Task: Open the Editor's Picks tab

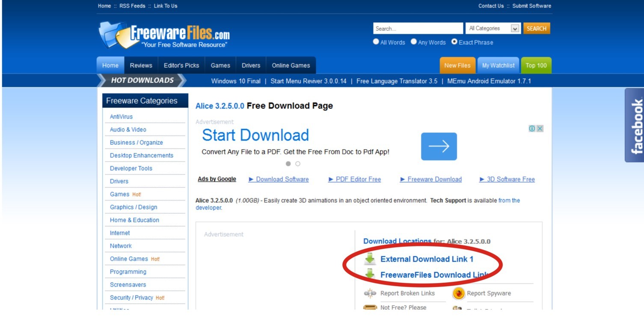Action: [181, 66]
